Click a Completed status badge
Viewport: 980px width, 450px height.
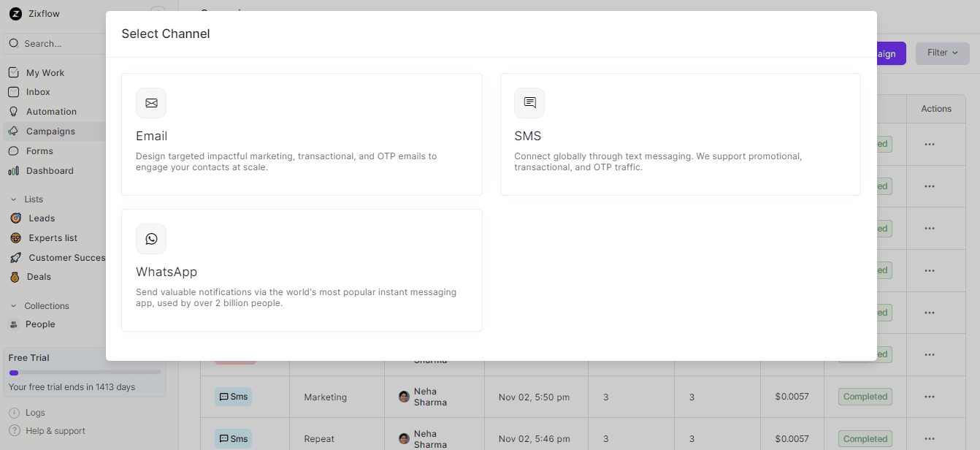coord(865,397)
